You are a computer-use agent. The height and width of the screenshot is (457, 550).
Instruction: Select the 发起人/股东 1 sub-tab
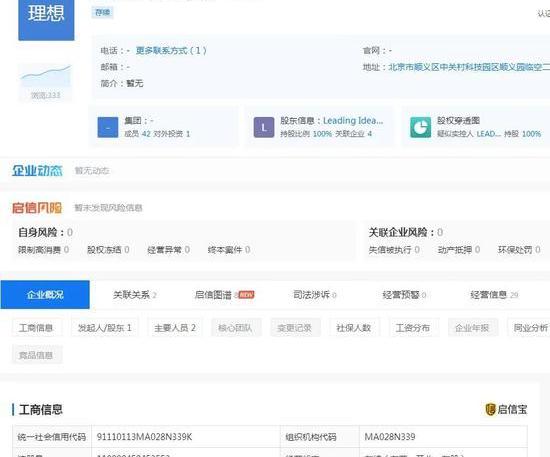click(105, 328)
